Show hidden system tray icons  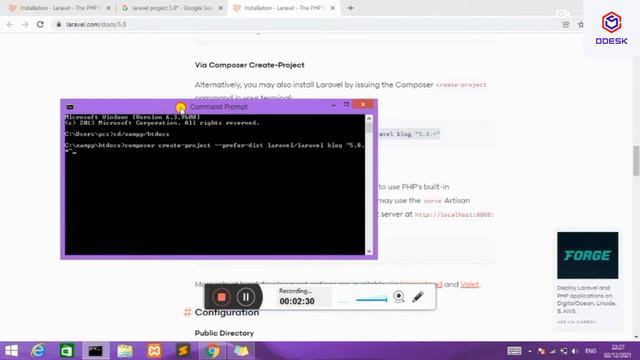(530, 351)
